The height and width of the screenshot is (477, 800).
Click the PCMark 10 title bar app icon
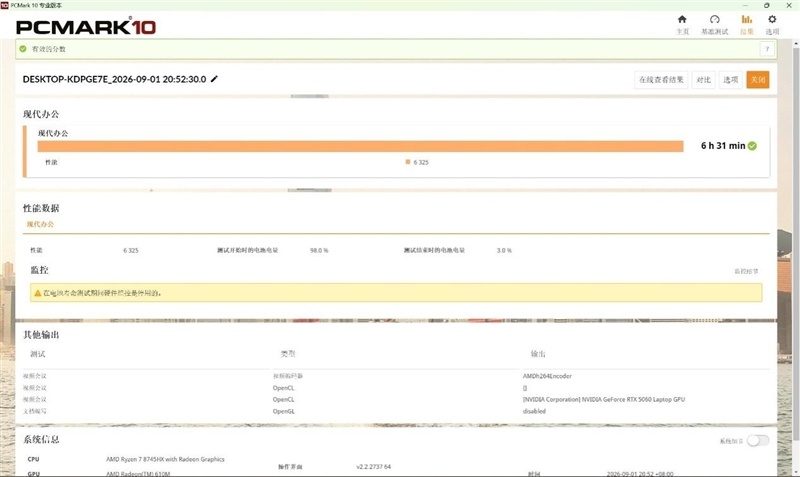pos(5,5)
